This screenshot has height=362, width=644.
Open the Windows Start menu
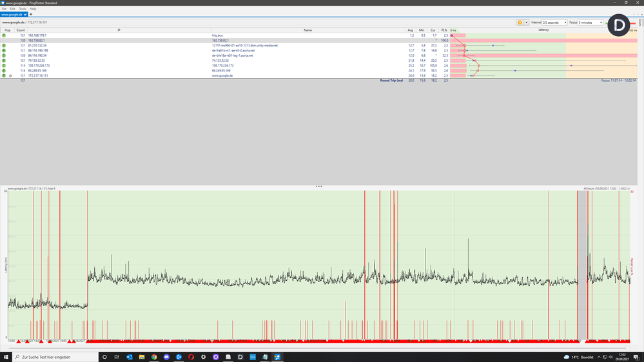click(6, 357)
